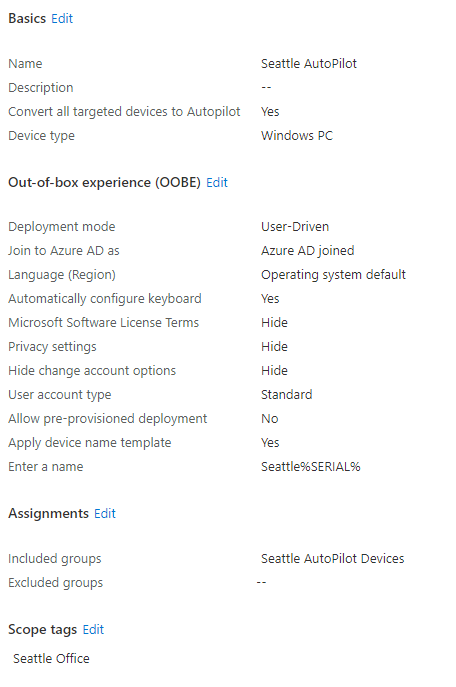
Task: Select Hide value for Privacy settings
Action: [274, 347]
